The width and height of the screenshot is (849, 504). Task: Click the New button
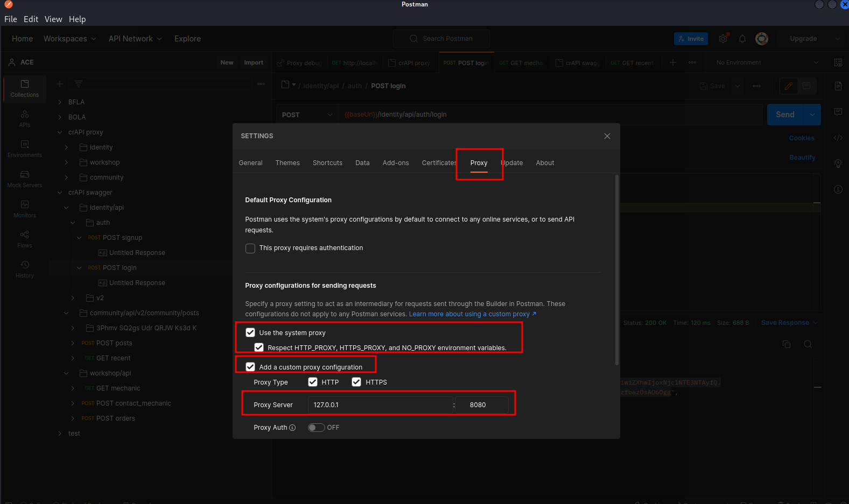227,62
